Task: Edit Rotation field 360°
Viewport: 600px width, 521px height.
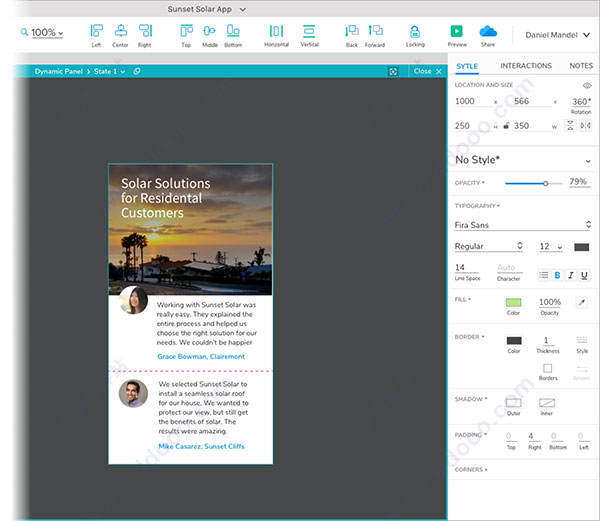Action: 581,102
